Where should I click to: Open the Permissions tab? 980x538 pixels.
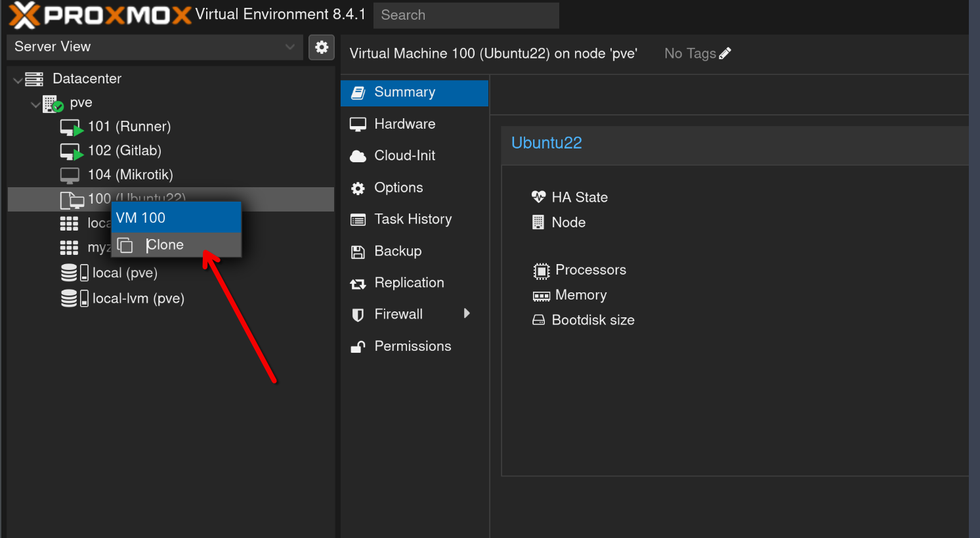(x=414, y=346)
